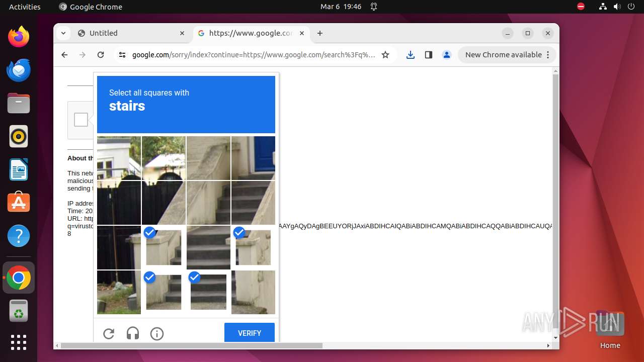The height and width of the screenshot is (362, 644).
Task: Launch Firefox from the dock
Action: (19, 37)
